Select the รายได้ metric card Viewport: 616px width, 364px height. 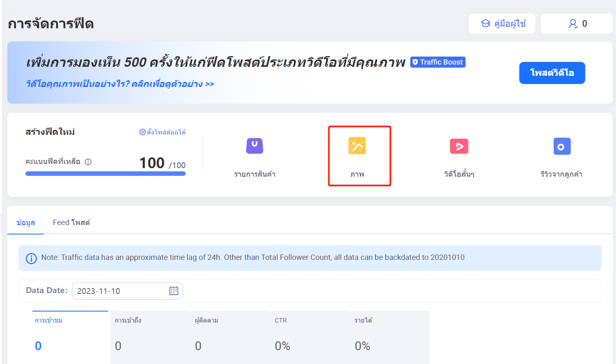coord(389,336)
